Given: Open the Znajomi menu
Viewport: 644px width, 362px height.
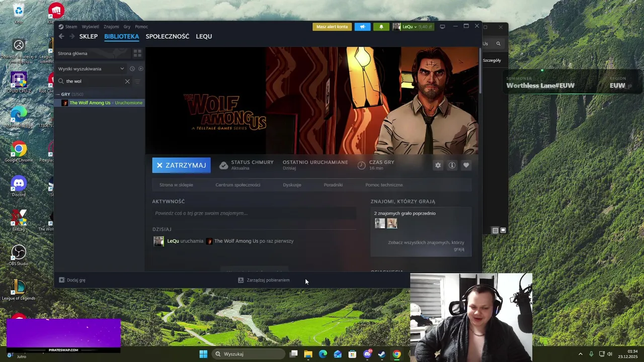Looking at the screenshot, I should [x=111, y=27].
